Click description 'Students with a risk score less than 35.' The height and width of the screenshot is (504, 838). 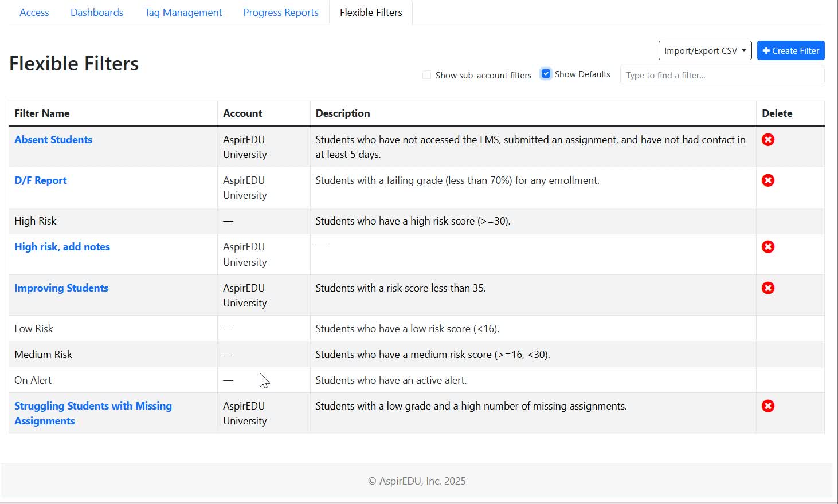tap(401, 288)
